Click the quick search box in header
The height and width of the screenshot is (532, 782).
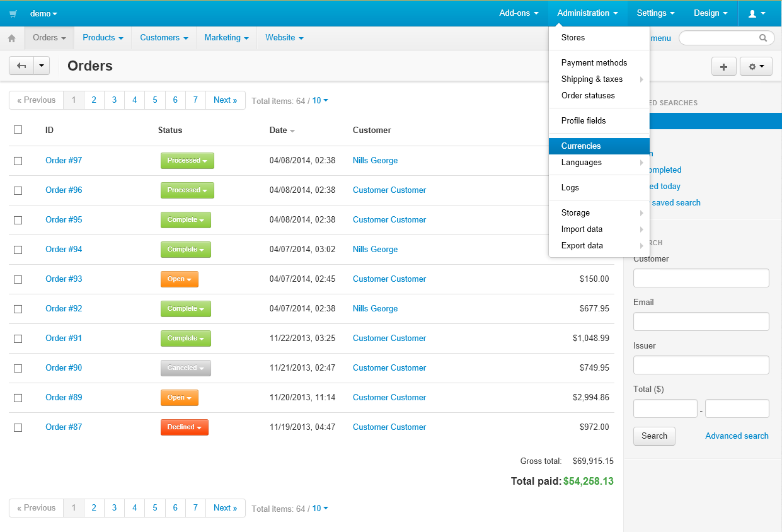(x=727, y=38)
